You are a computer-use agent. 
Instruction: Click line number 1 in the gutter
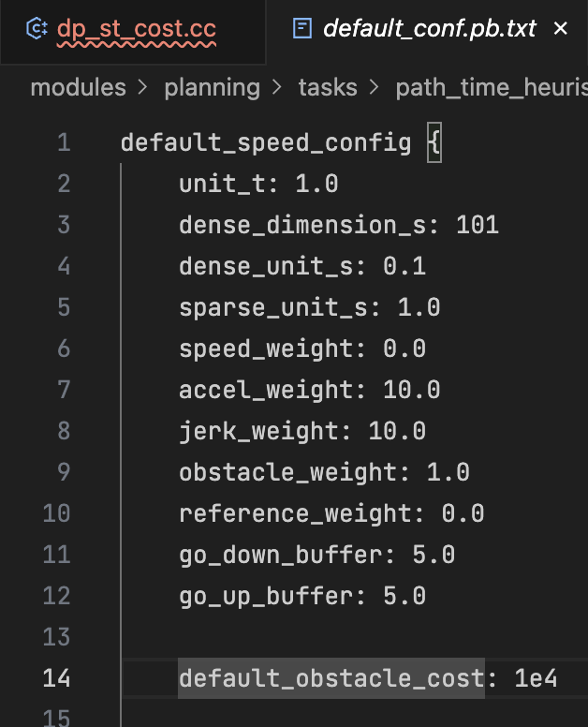tap(64, 143)
